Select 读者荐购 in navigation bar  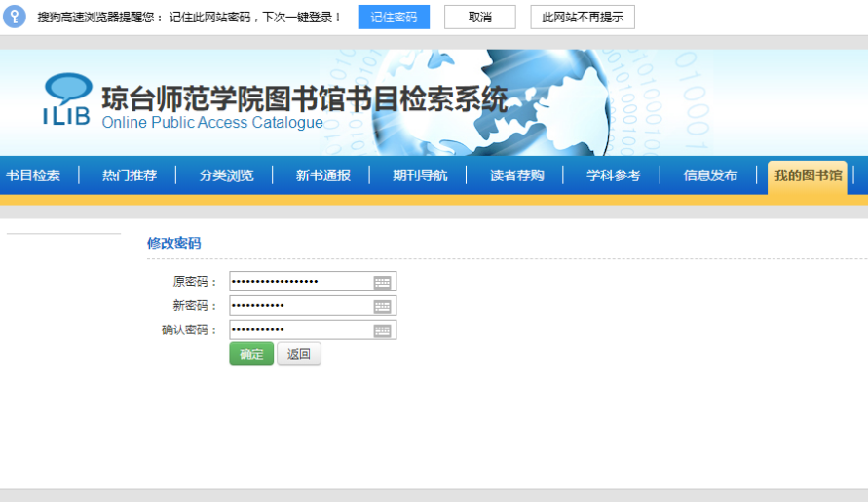(x=516, y=175)
